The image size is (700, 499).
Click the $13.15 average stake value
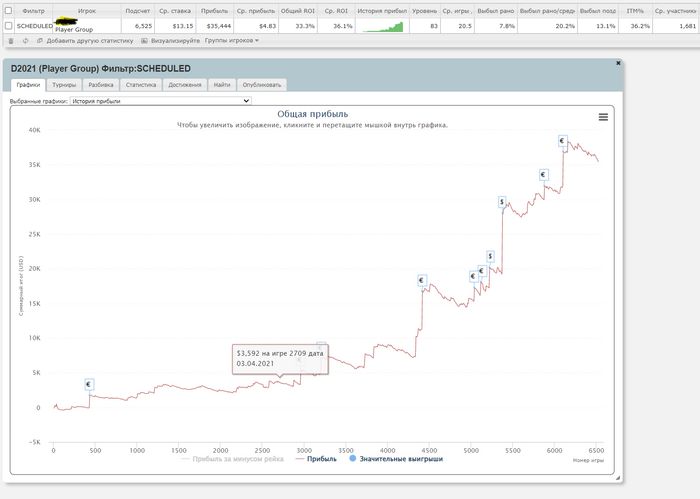183,26
